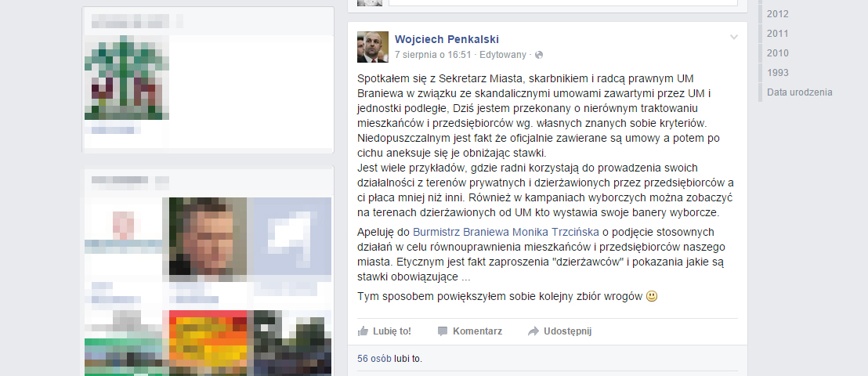Open the pixelated green logo thumbnail
Viewport: 868px width, 376px height.
coord(127,78)
